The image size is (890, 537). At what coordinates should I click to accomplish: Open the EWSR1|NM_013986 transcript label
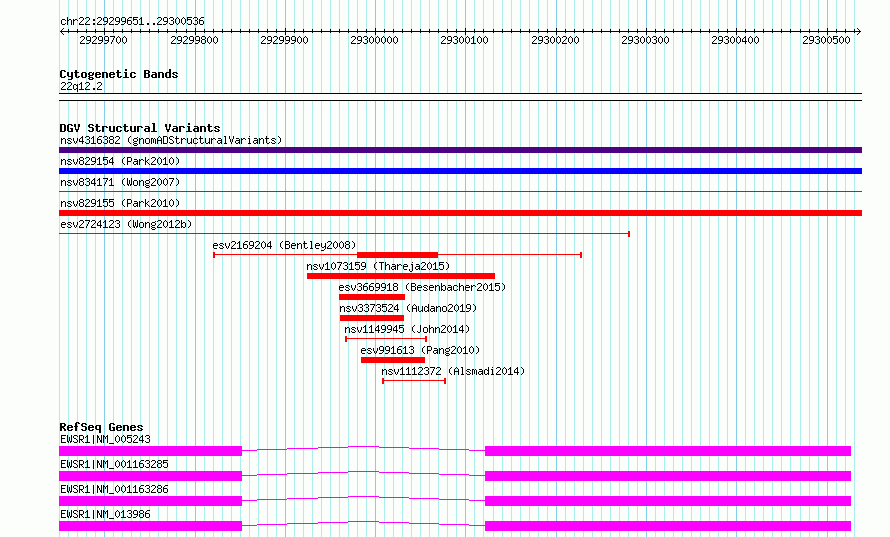pos(105,514)
